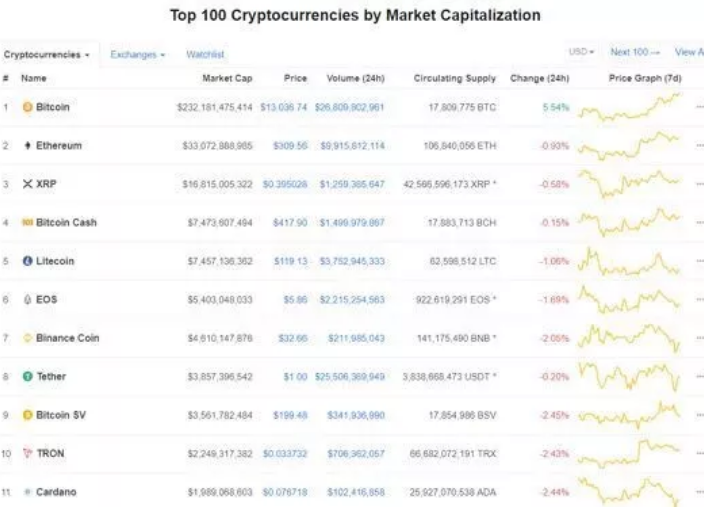Click the Bitcoin coin icon
This screenshot has width=704, height=510.
(27, 107)
